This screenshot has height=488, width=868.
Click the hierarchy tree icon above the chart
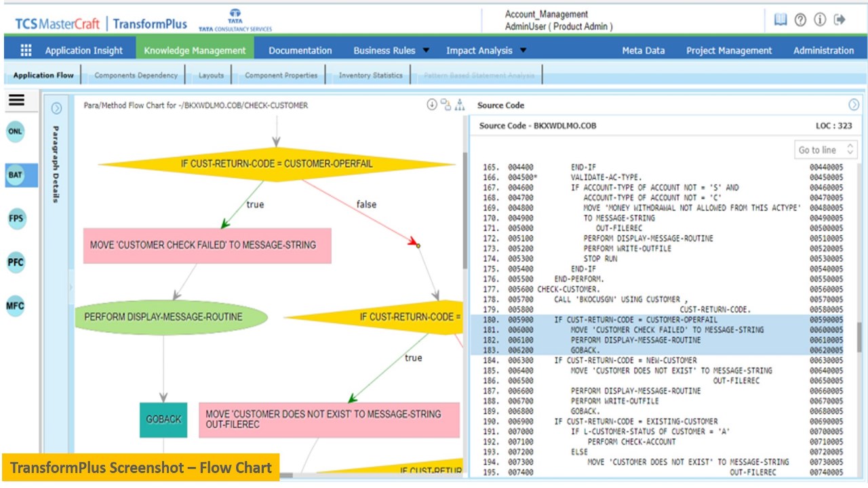[x=460, y=105]
